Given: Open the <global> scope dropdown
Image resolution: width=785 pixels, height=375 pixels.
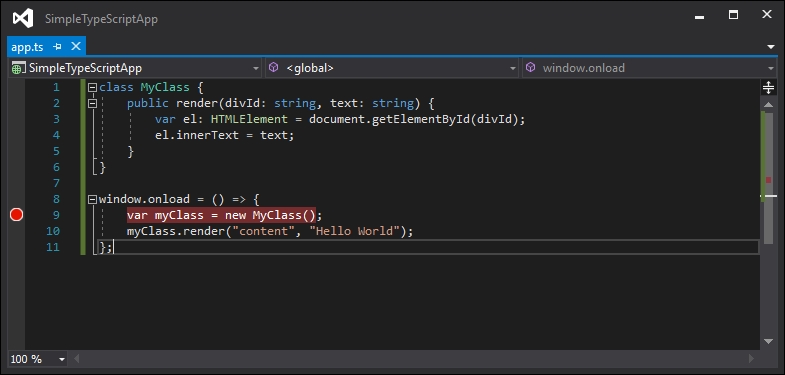Looking at the screenshot, I should [x=392, y=68].
